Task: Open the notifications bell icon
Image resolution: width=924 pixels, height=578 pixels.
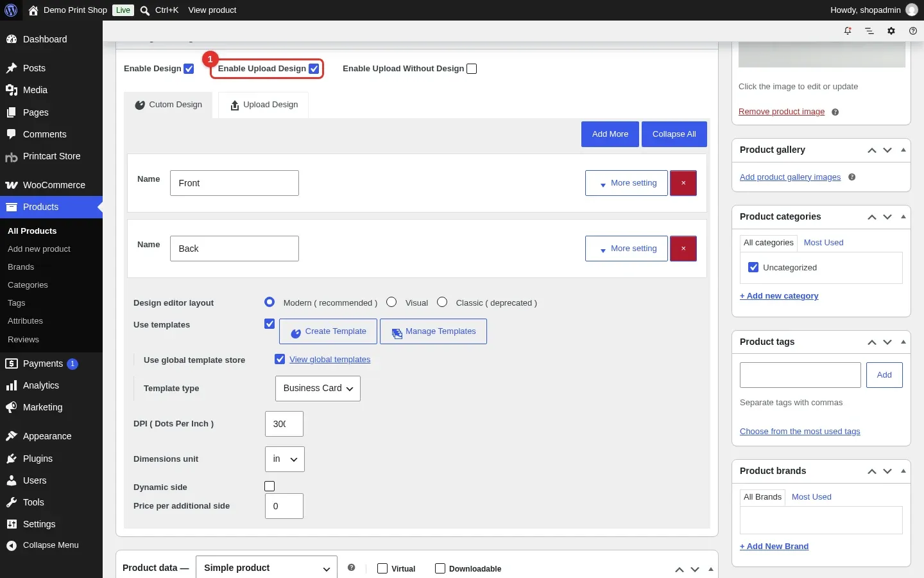Action: tap(848, 31)
